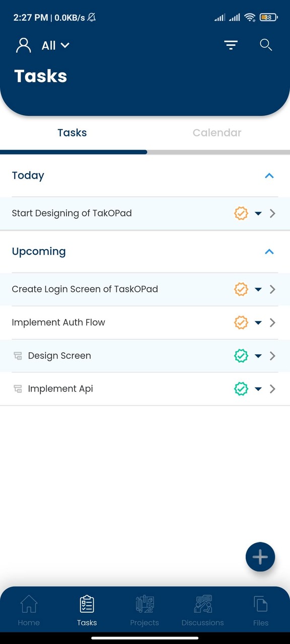Tap the filter icon in the header
This screenshot has width=290, height=644.
click(x=231, y=45)
